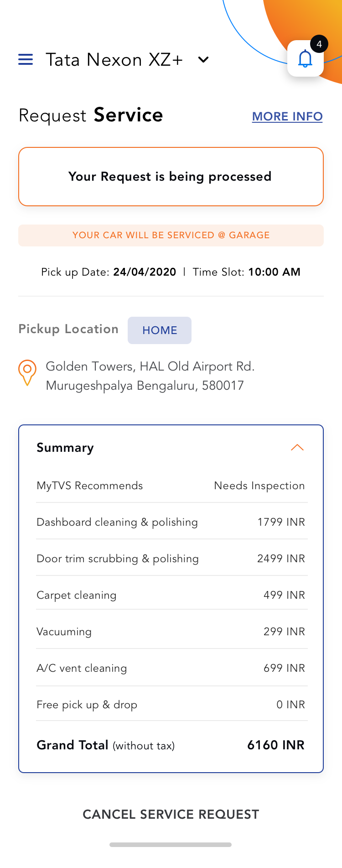
Task: Open the hamburger navigation menu
Action: coord(26,60)
